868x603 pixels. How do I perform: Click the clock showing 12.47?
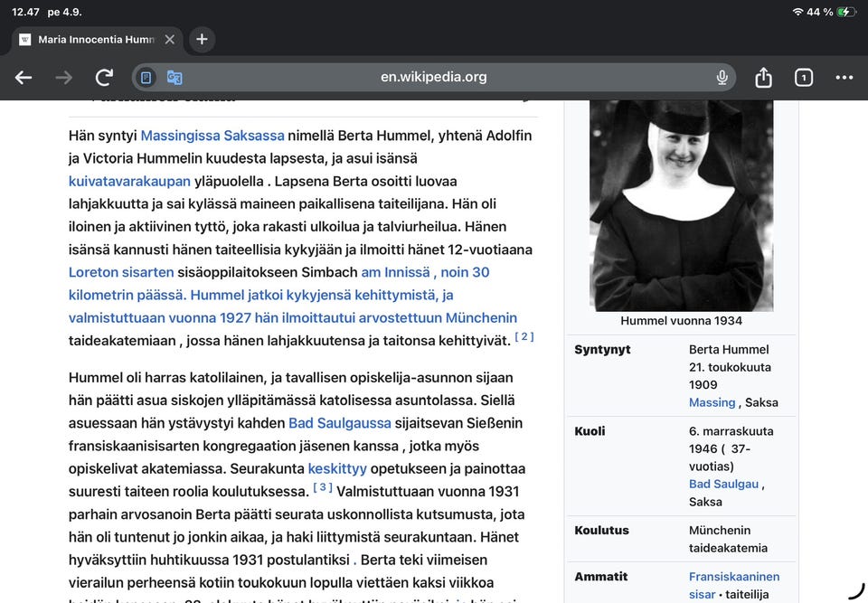[x=25, y=12]
